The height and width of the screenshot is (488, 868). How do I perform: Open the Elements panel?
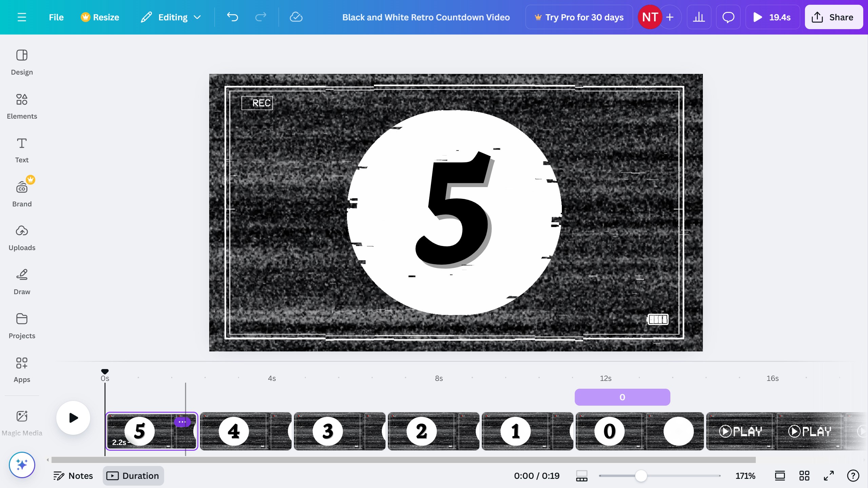coord(22,106)
